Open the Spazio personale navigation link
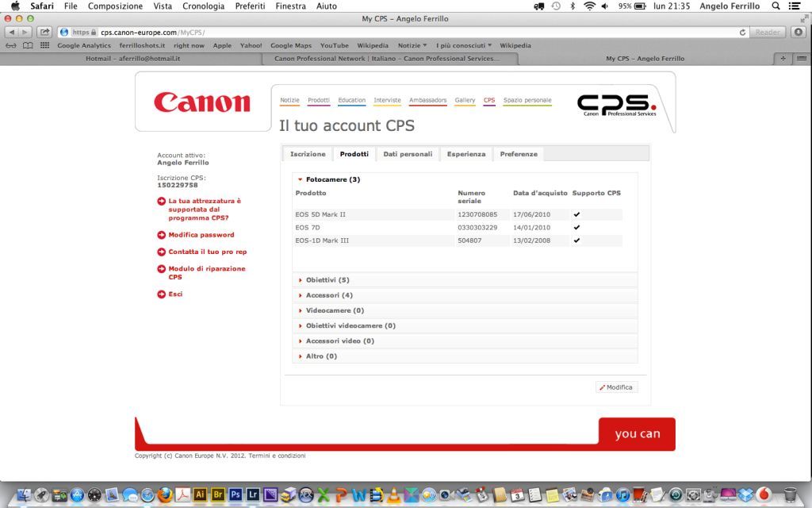 (x=527, y=100)
